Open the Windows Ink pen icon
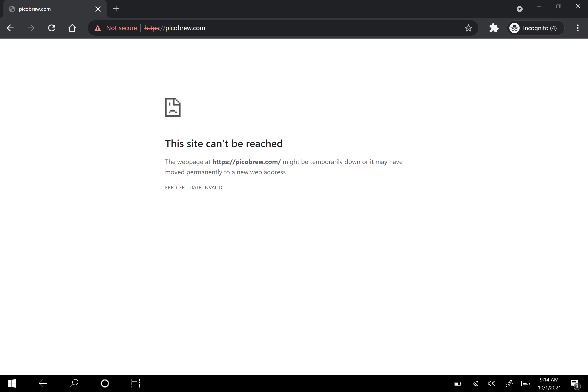588x392 pixels. (x=509, y=383)
